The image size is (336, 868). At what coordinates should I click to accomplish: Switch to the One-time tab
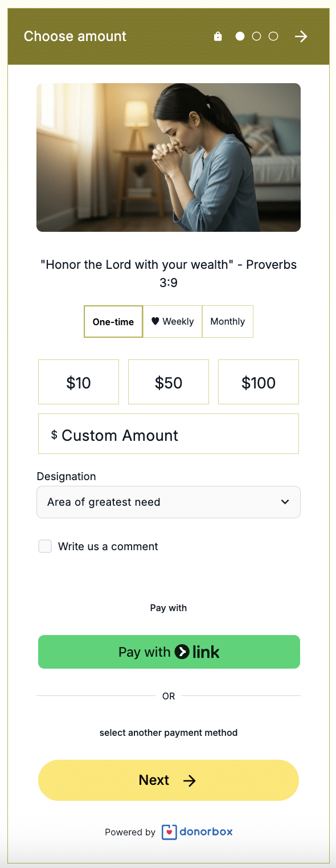[113, 321]
